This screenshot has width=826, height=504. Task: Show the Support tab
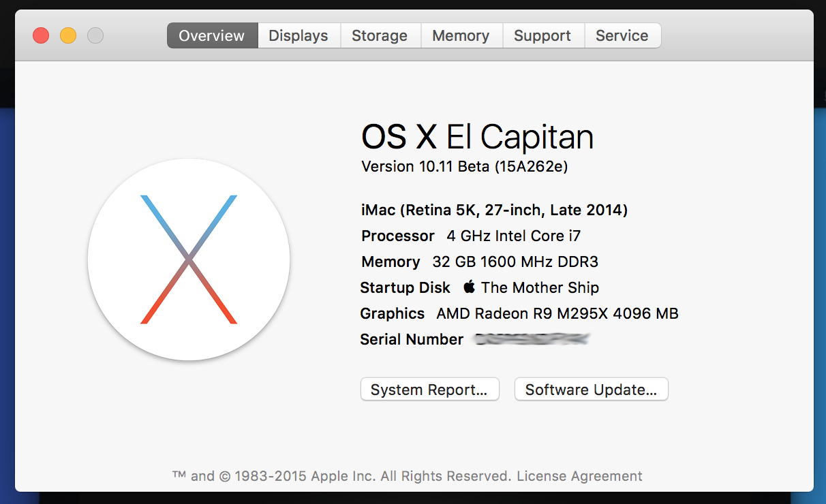pos(542,35)
